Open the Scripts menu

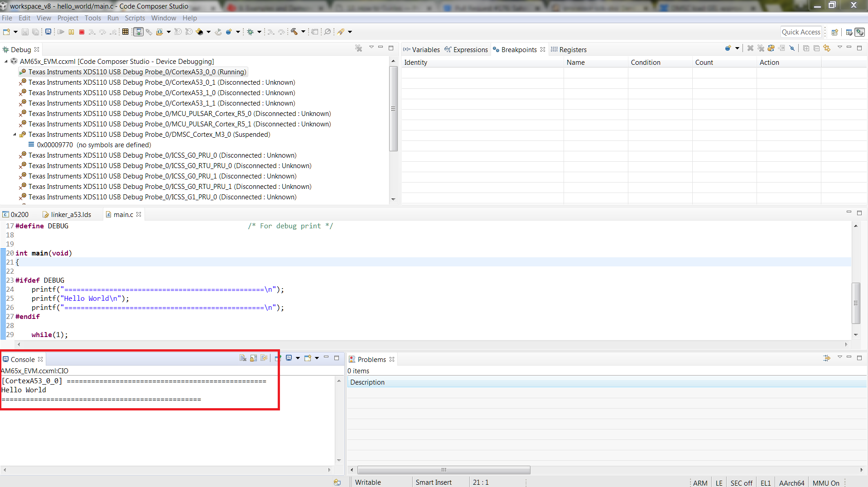[135, 18]
